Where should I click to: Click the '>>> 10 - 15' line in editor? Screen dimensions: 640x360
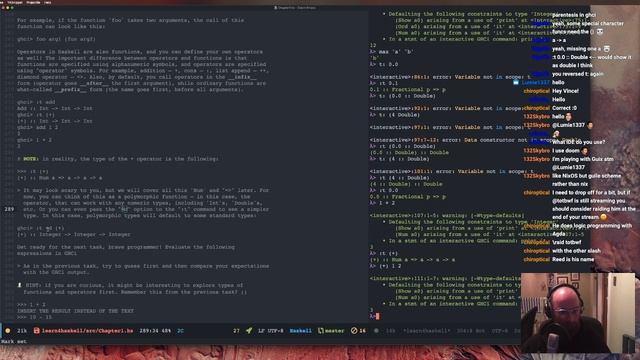pyautogui.click(x=34, y=317)
